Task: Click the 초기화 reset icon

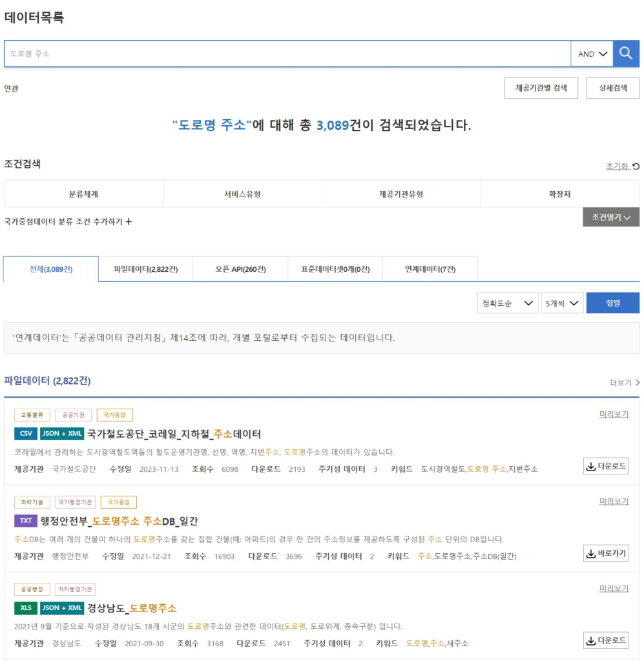Action: pyautogui.click(x=636, y=167)
